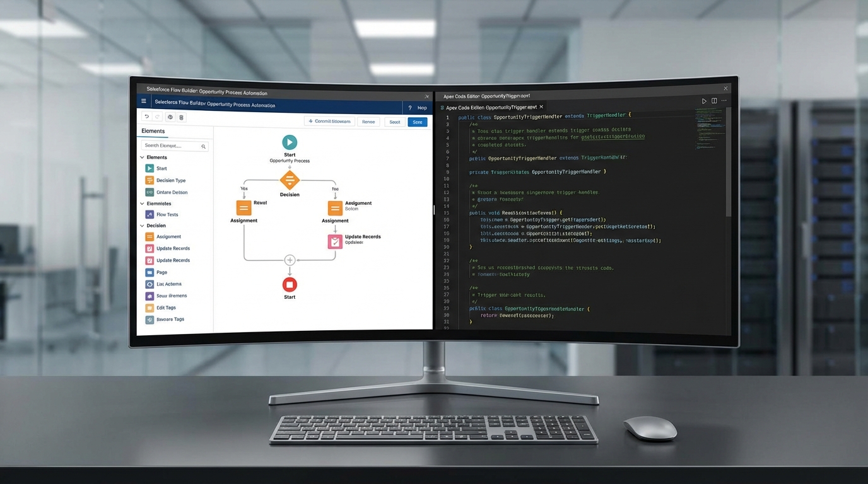Click the blue Save button
The image size is (868, 484).
(x=416, y=122)
